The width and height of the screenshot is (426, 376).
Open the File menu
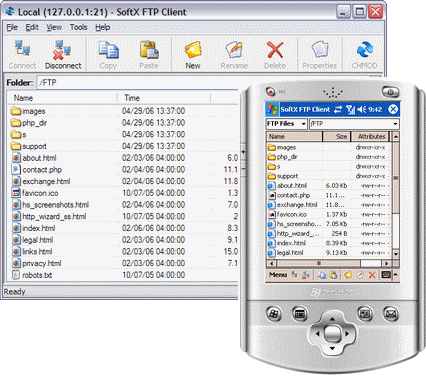coord(12,27)
